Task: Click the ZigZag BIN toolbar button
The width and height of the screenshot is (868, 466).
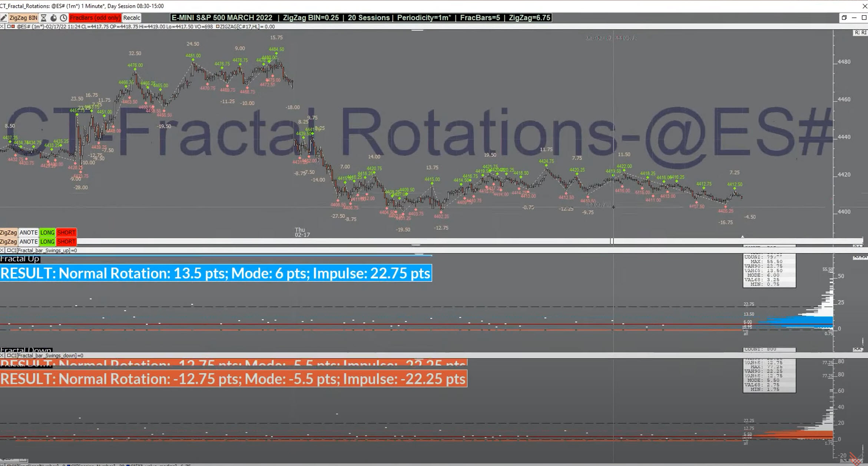Action: tap(23, 18)
